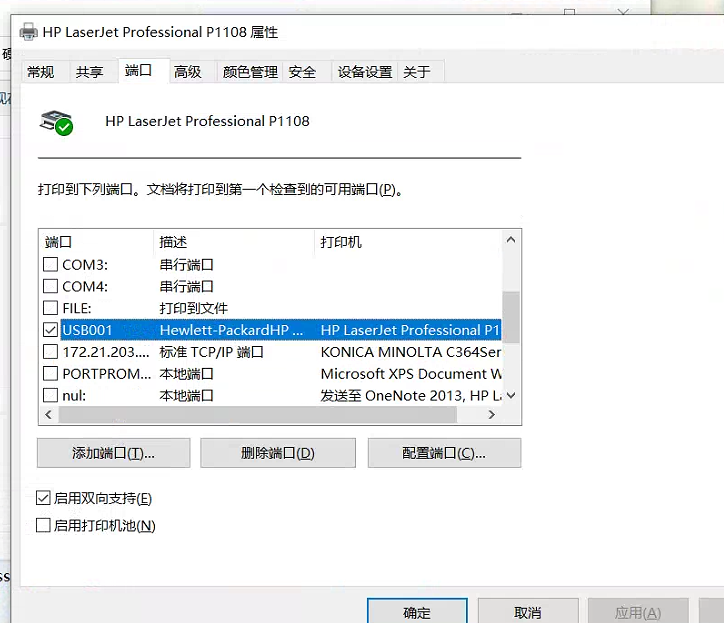Go to the 颜色管理 tab
724x623 pixels.
coord(249,72)
